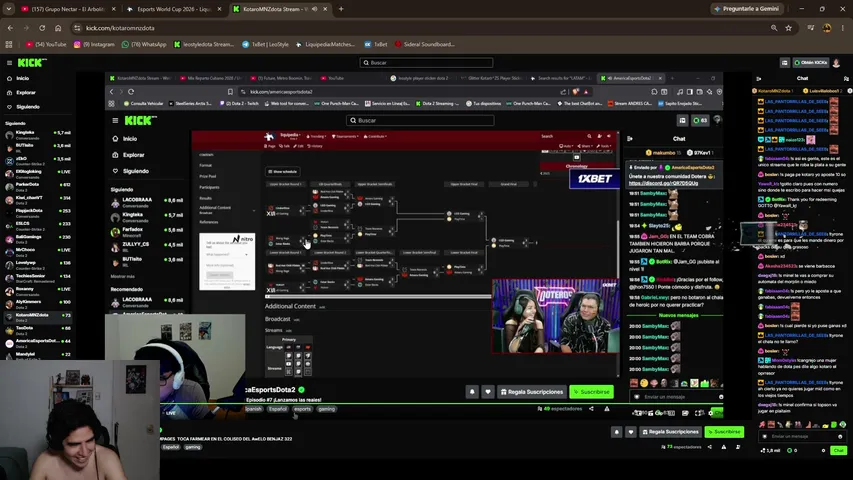
Task: Click the 1,8 mil channel points icon
Action: (770, 451)
